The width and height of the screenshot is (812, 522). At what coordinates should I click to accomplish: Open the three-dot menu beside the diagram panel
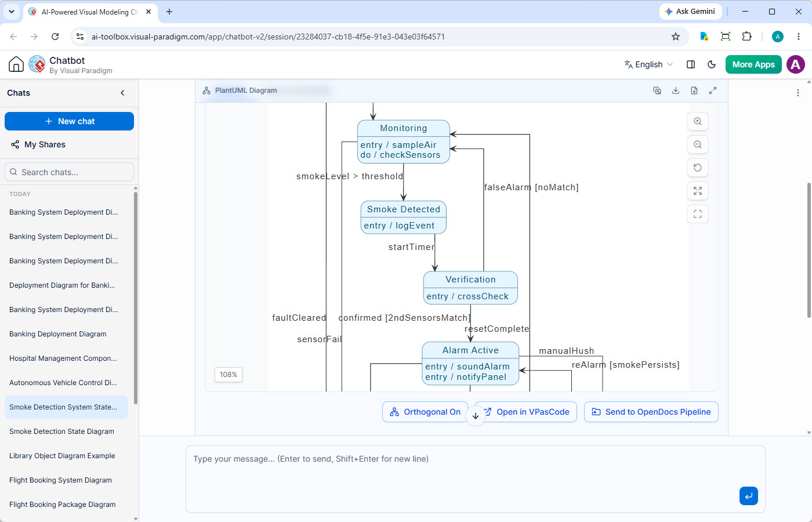798,93
